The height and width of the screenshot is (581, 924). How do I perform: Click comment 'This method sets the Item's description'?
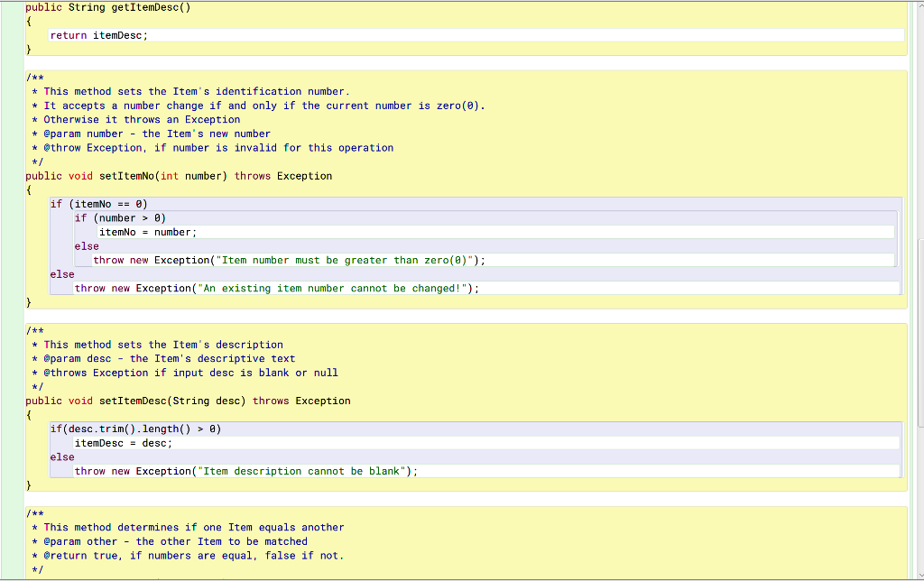[163, 345]
